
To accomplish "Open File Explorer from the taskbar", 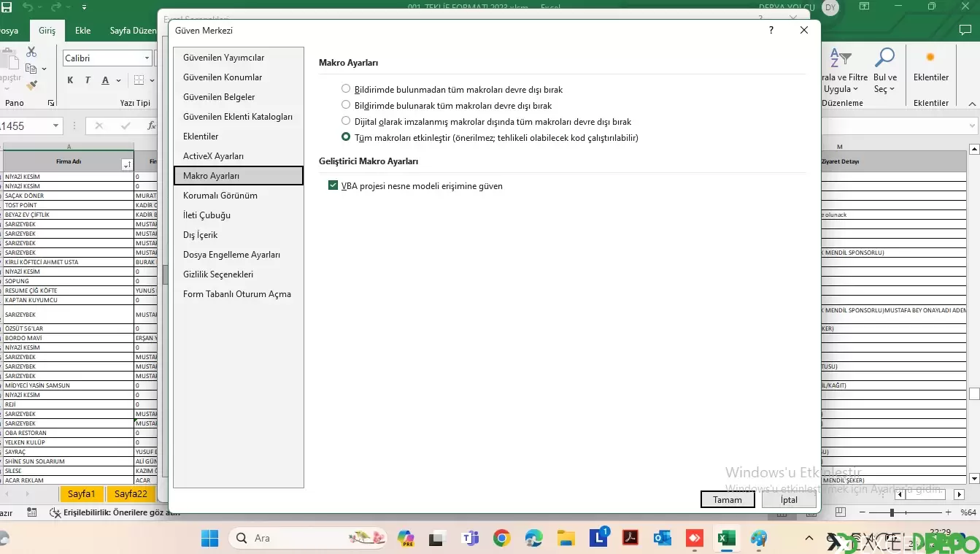I will (x=566, y=539).
